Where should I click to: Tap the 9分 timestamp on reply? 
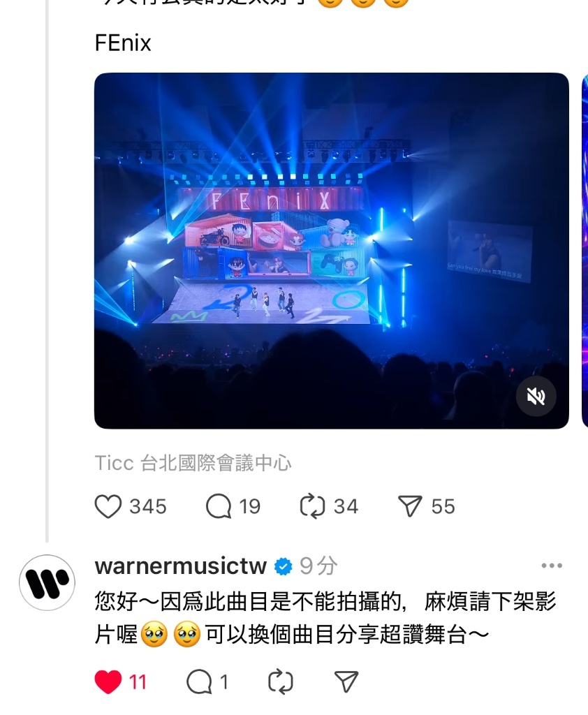pos(318,566)
